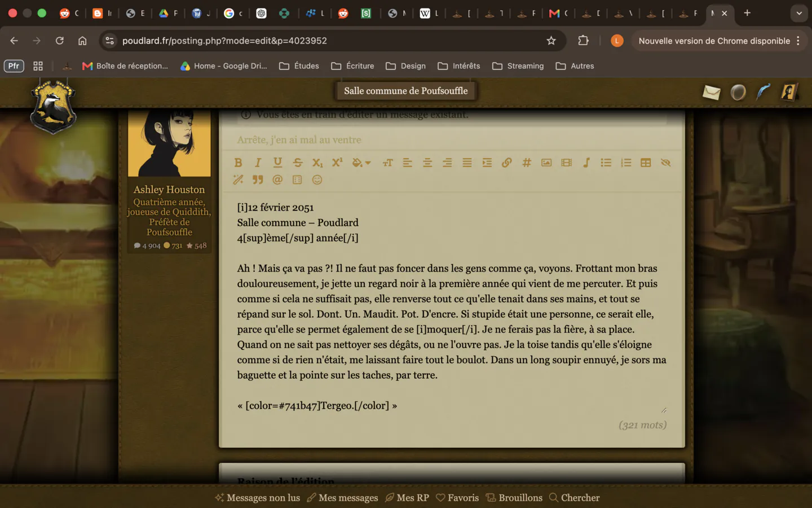Screen dimensions: 812x508
Task: Click the Ashley Houston avatar image
Action: click(x=169, y=143)
